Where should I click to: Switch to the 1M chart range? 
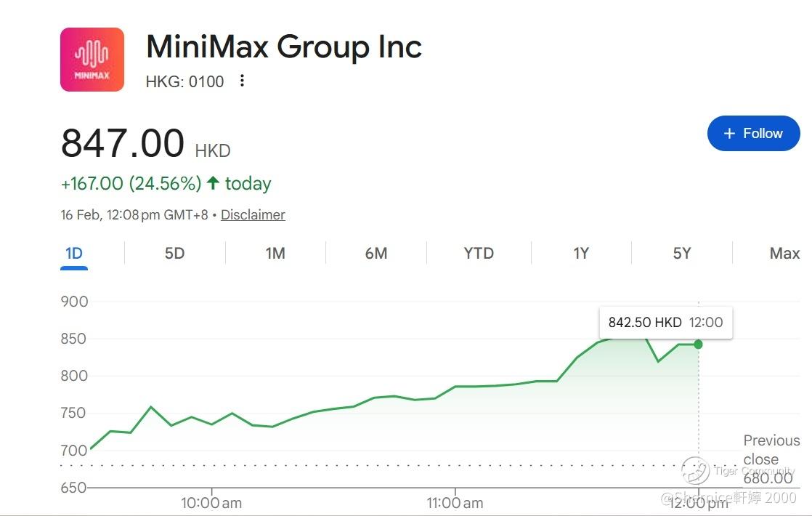(x=275, y=254)
